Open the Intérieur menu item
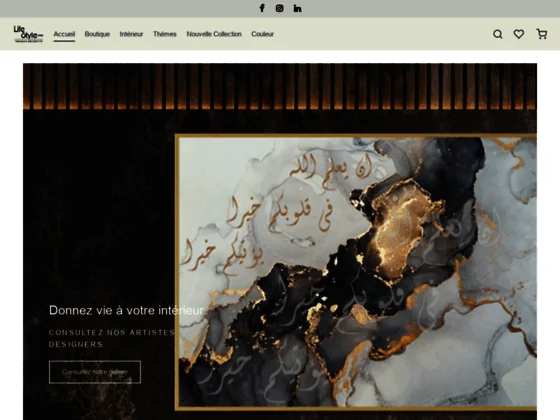Screen dimensions: 560x420 pos(131,34)
